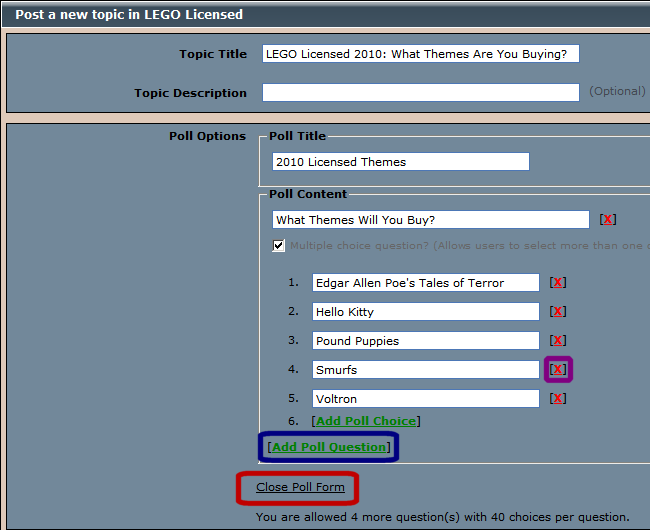The image size is (650, 530).
Task: Click the 'Multiple choice question?' label text
Action: tap(359, 246)
